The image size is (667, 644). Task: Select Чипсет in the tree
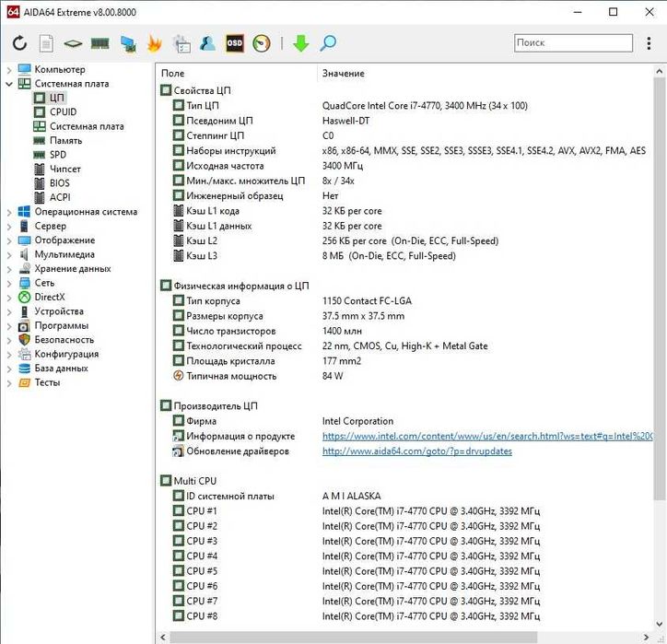click(57, 169)
